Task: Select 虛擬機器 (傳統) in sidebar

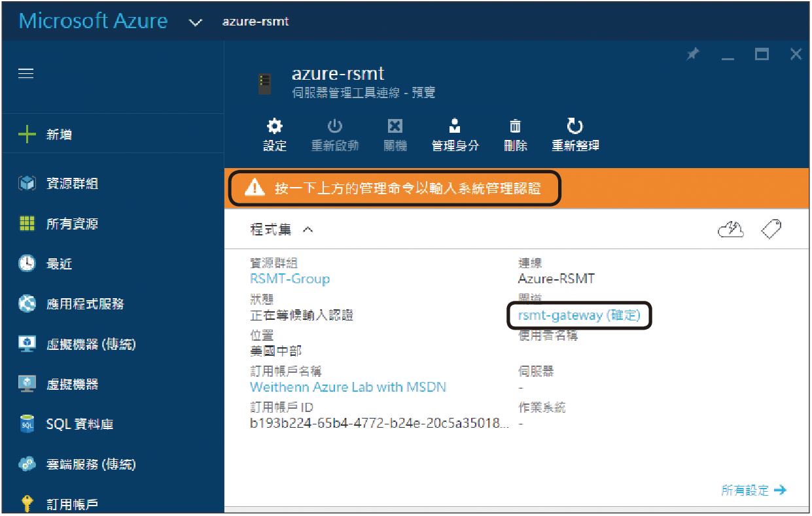Action: pos(91,344)
